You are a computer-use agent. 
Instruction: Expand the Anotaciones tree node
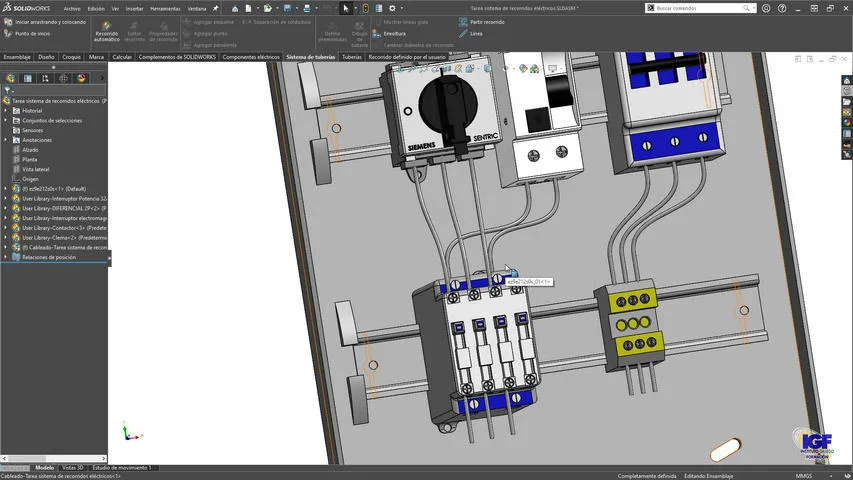click(5, 140)
